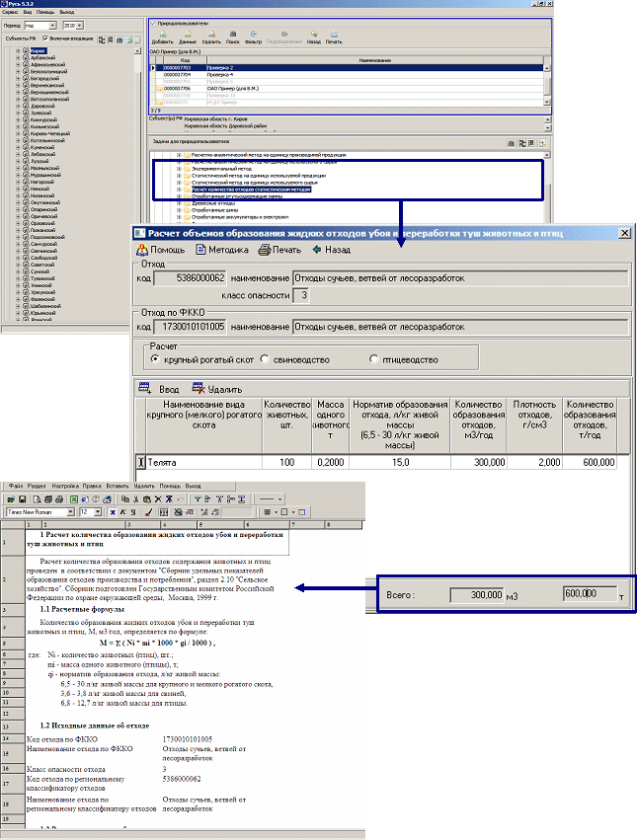Viewport: 637px width, 840px height.
Task: Click Печать printer icon in calculation dialog
Action: (264, 251)
